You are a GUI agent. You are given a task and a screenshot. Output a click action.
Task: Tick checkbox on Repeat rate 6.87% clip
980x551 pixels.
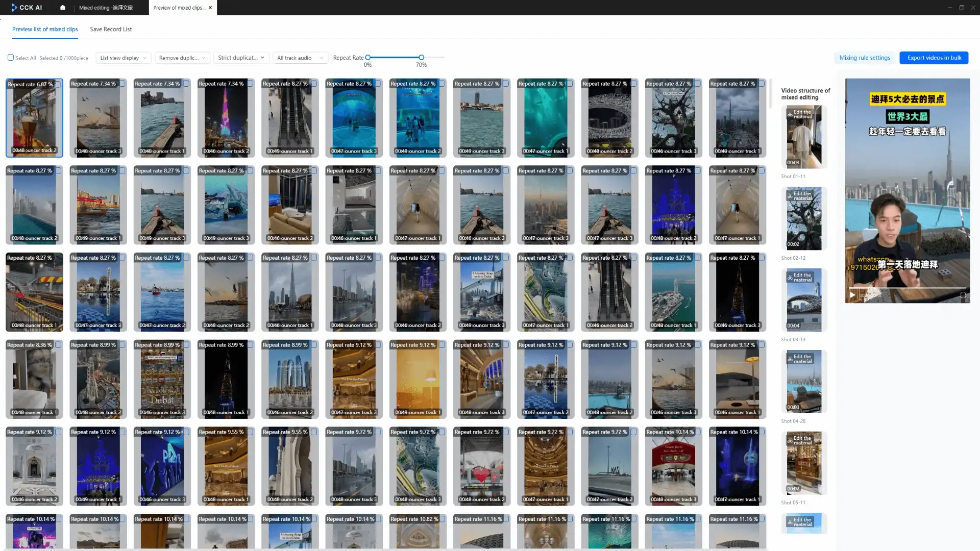[58, 84]
